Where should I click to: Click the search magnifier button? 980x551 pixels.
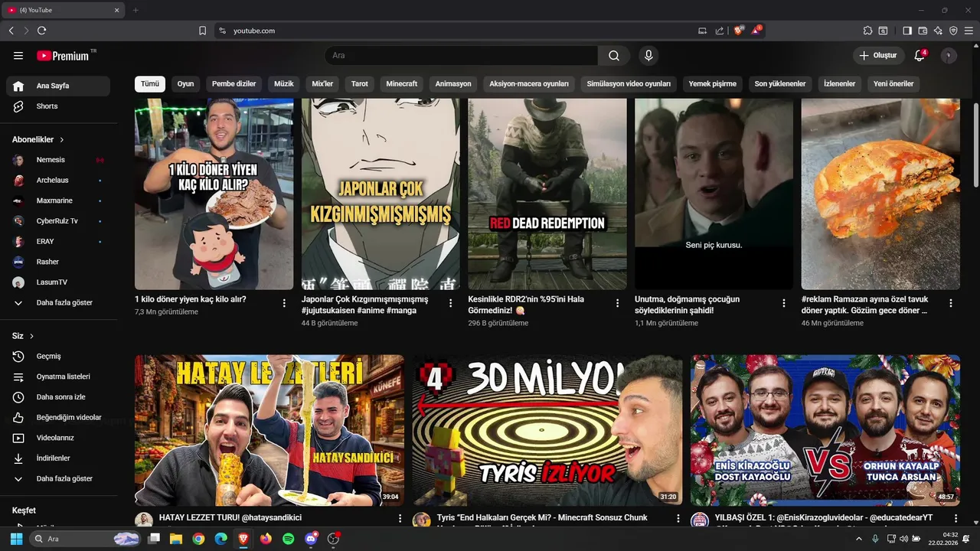[614, 56]
